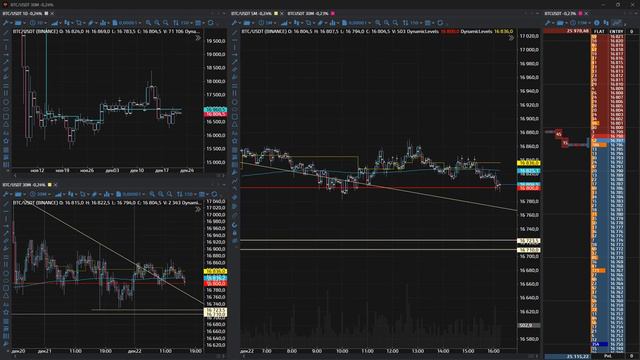The width and height of the screenshot is (640, 360).
Task: Open 30M interval dropdown in bottom-left chart
Action: tap(40, 194)
